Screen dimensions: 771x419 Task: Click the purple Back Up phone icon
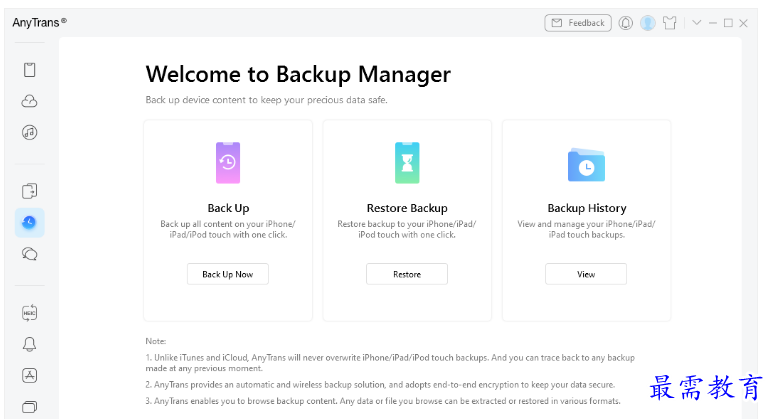tap(228, 163)
